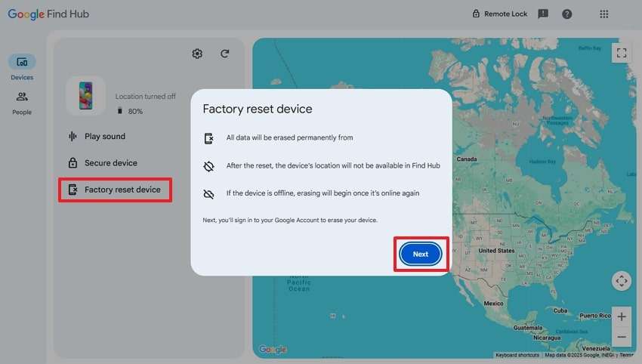Image resolution: width=642 pixels, height=364 pixels.
Task: Open the Devices tab in sidebar
Action: click(22, 67)
